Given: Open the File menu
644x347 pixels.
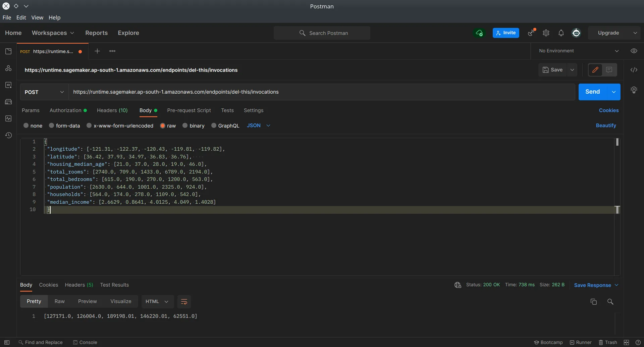Looking at the screenshot, I should tap(7, 17).
